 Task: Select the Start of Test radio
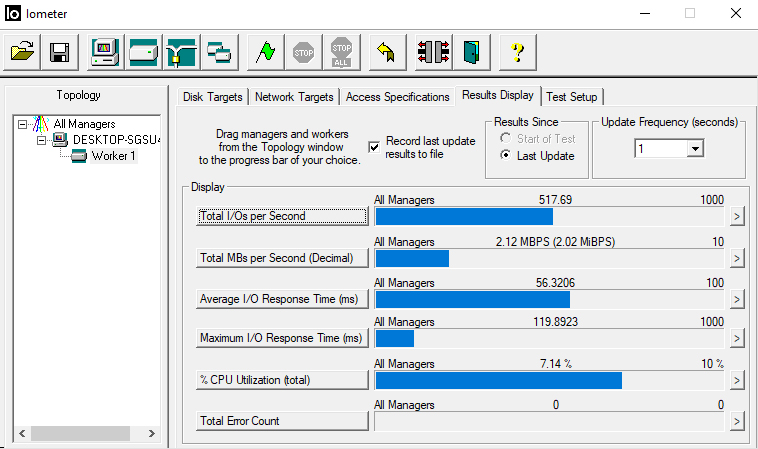point(505,139)
